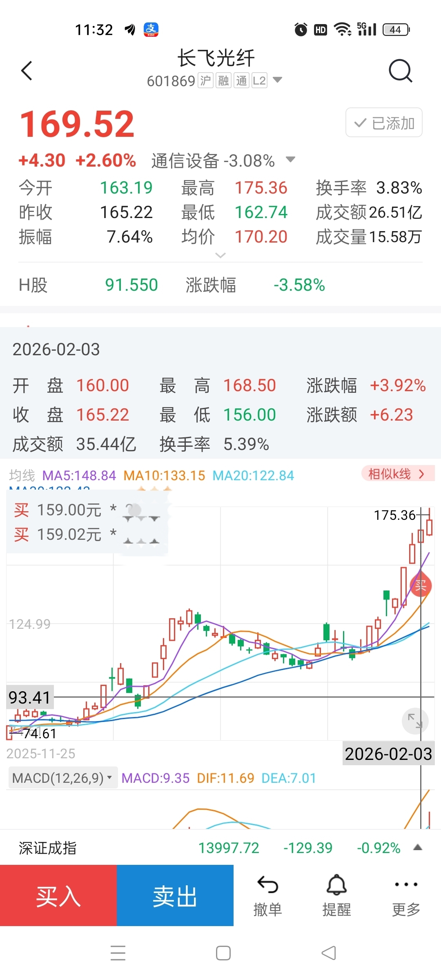Viewport: 441px width, 980px height.
Task: Tap Android recent apps menu icon
Action: (118, 953)
